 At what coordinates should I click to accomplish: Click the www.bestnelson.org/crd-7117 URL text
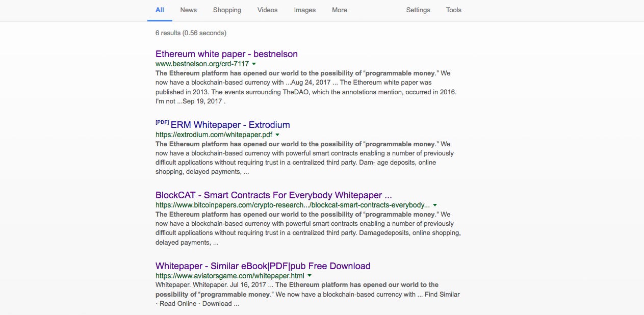click(202, 64)
